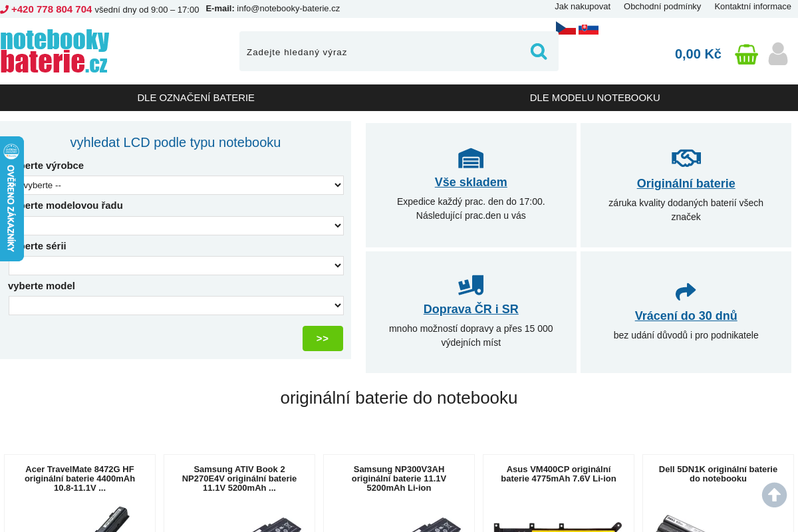Click the user account avatar icon
The width and height of the screenshot is (798, 532).
coord(777,54)
